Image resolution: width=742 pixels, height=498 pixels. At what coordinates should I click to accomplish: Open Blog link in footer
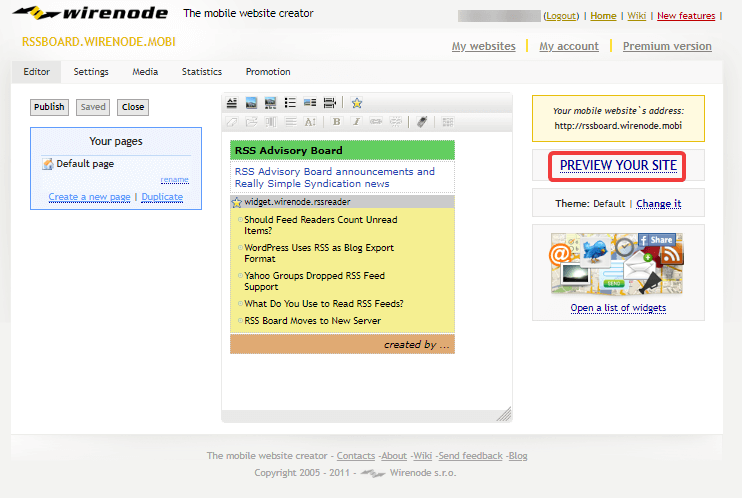518,456
